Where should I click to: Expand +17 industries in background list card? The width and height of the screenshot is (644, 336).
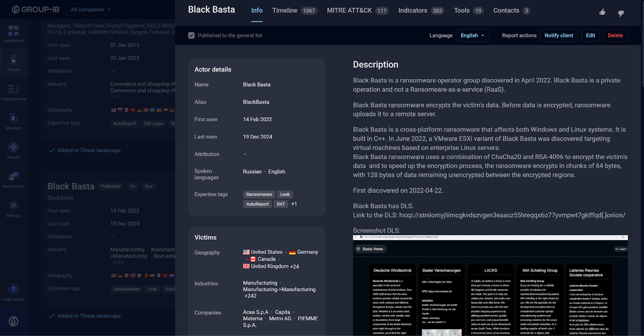click(x=116, y=97)
